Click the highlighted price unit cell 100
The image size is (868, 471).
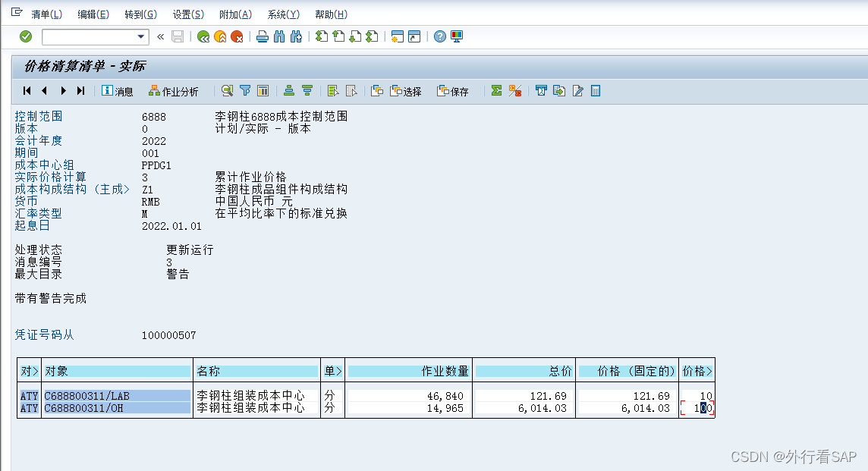(x=697, y=409)
